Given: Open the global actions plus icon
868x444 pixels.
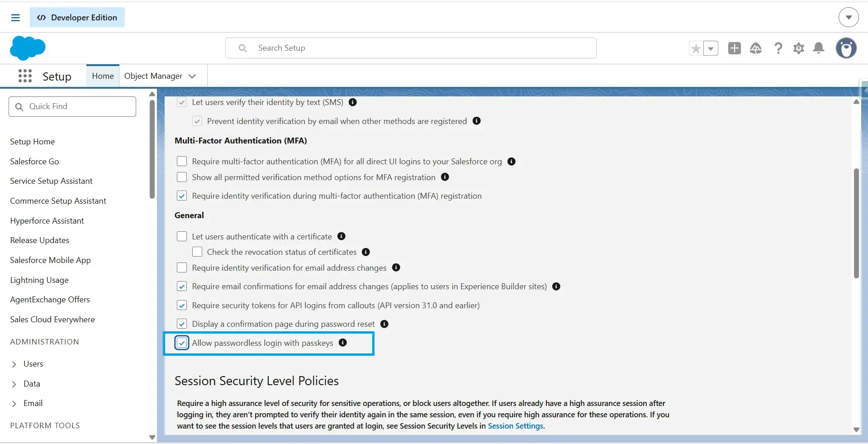Looking at the screenshot, I should (x=735, y=48).
